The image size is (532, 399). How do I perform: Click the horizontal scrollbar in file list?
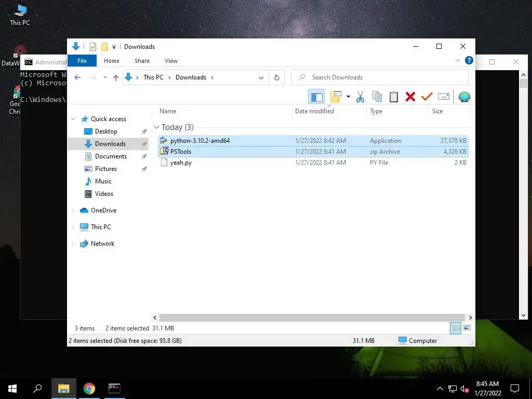tap(312, 317)
